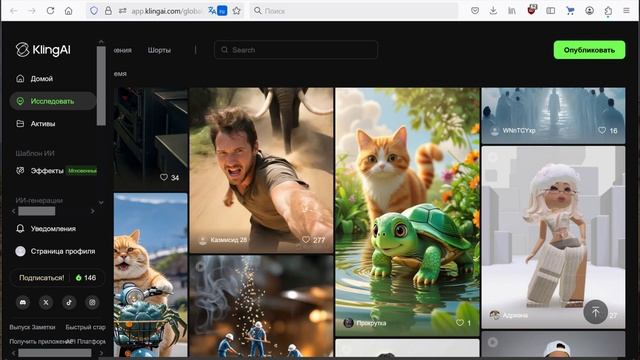Click the 146 credits flame counter
This screenshot has width=640, height=360.
tap(86, 278)
